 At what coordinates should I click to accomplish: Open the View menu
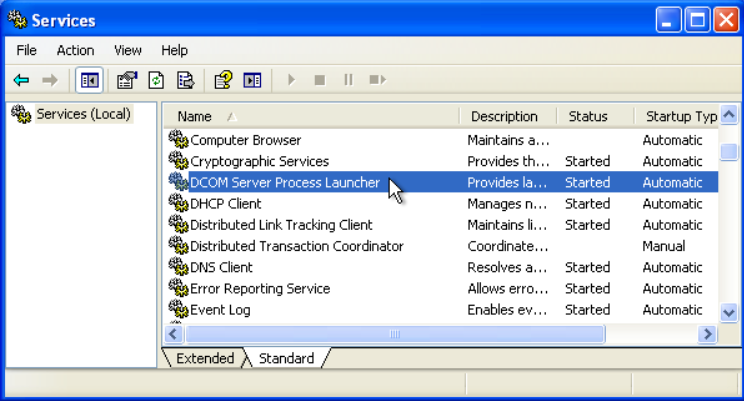coord(127,50)
